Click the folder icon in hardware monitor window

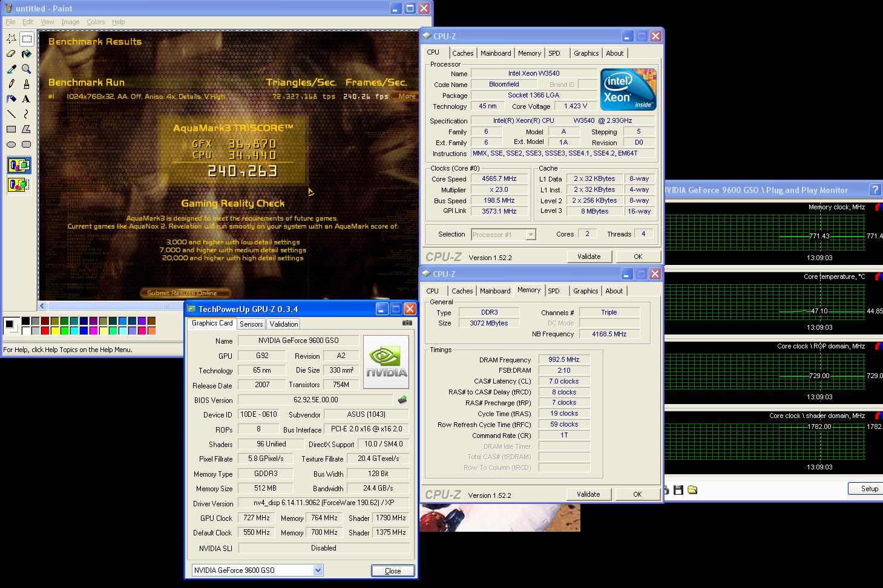[x=692, y=489]
